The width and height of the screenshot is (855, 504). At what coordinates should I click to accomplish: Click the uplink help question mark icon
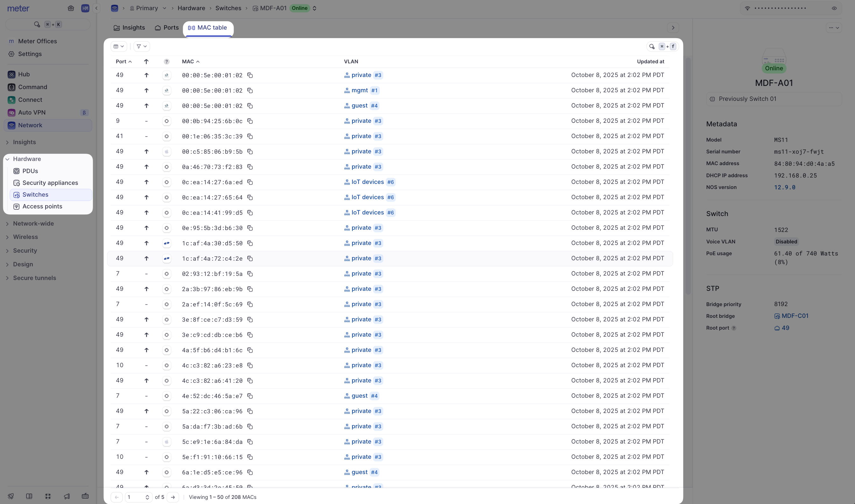point(166,61)
